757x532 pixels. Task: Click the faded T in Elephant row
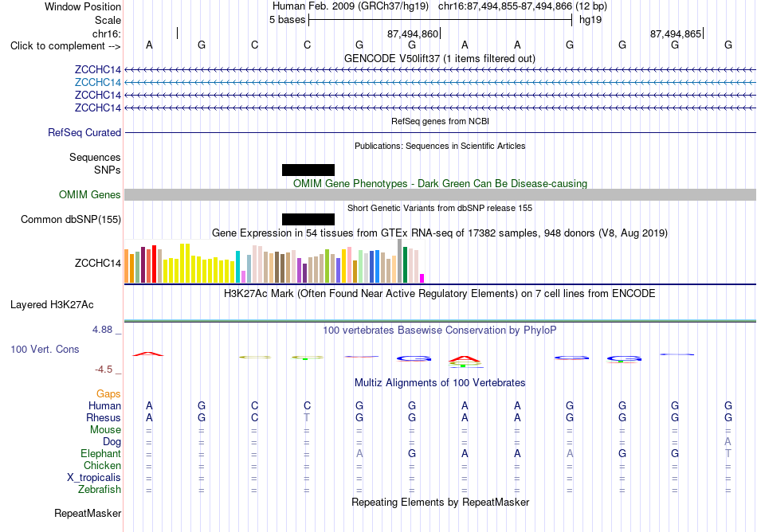coord(728,453)
